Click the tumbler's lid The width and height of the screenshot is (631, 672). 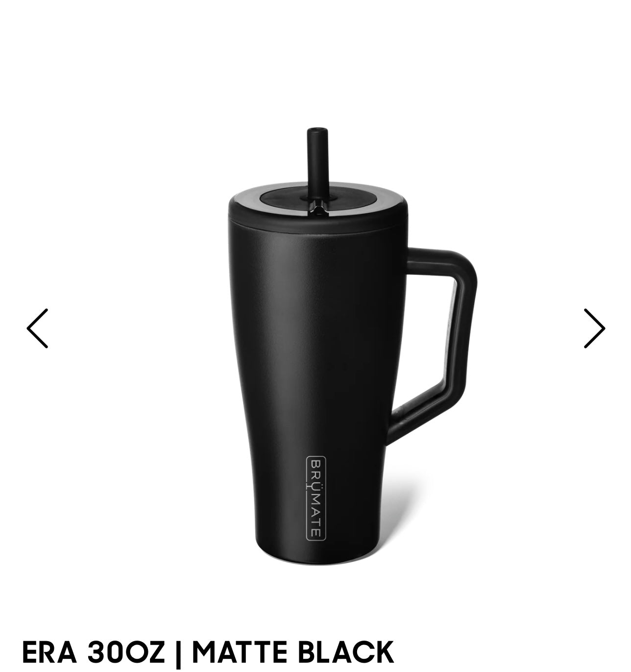318,202
